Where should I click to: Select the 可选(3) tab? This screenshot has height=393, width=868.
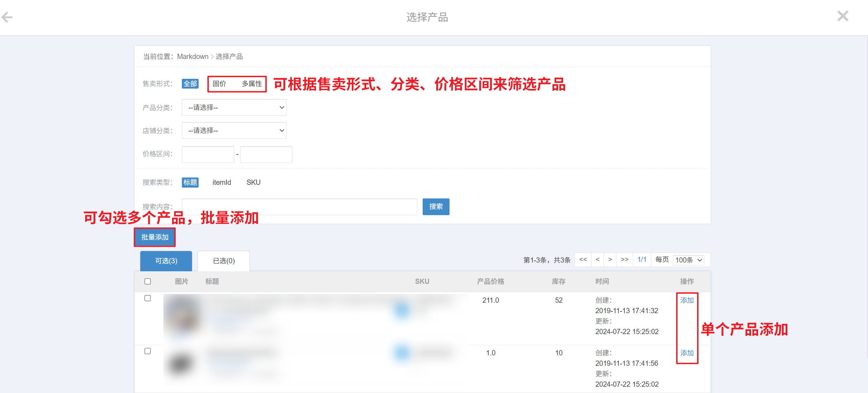click(x=166, y=261)
